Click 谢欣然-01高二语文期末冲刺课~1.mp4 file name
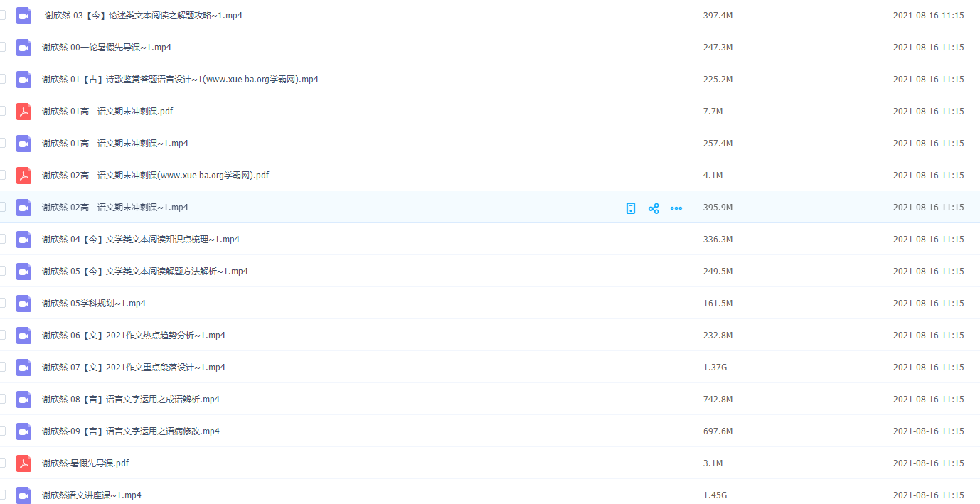The image size is (980, 504). click(x=115, y=144)
